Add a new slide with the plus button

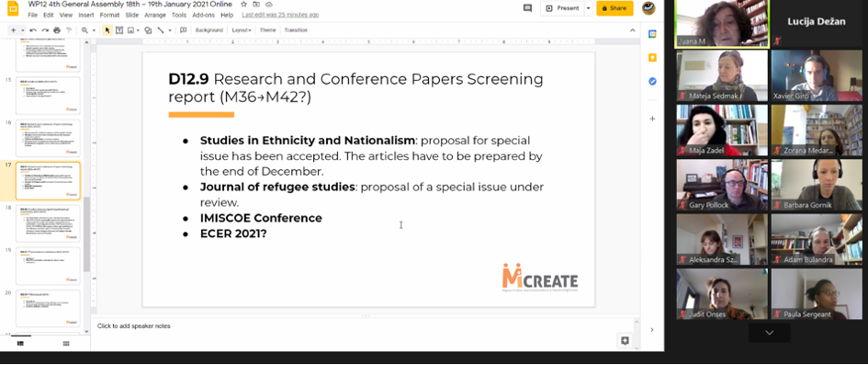tap(13, 30)
